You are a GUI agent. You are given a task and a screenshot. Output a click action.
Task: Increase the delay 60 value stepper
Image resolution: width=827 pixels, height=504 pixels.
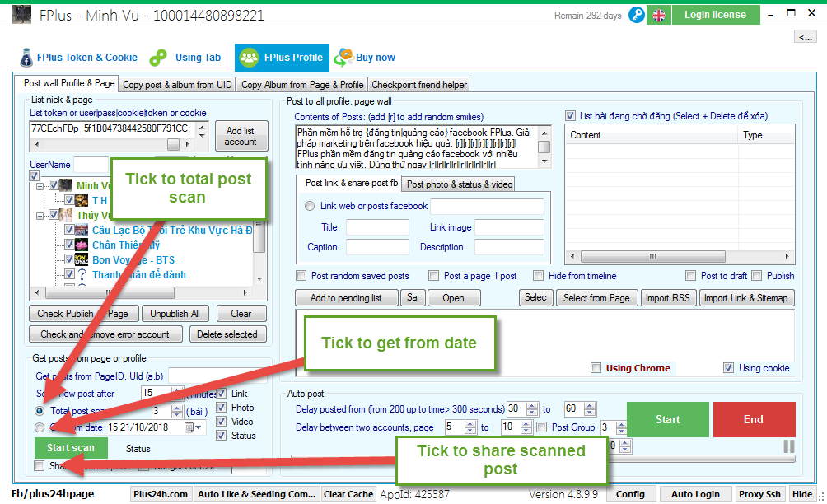tap(591, 406)
